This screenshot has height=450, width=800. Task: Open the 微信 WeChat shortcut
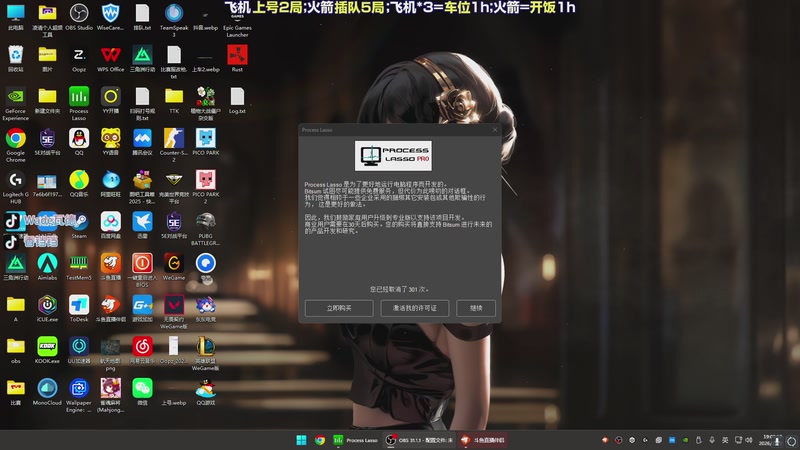tap(142, 392)
